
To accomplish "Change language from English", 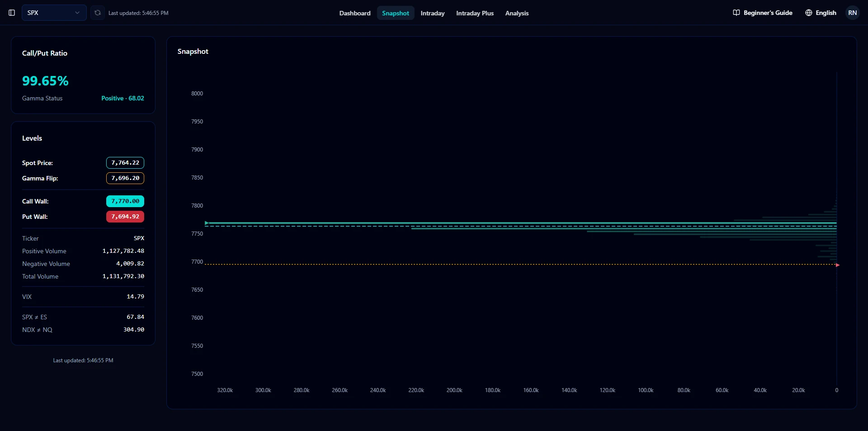I will coord(821,13).
